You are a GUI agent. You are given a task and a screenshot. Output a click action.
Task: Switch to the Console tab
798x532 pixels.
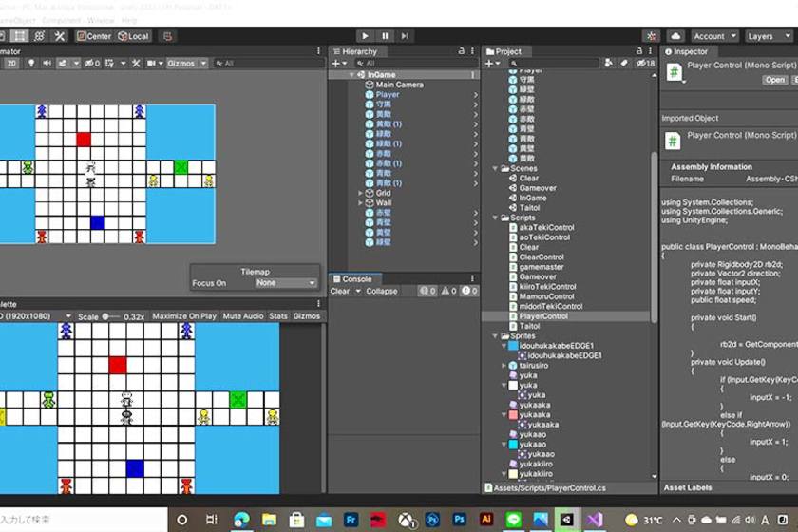pyautogui.click(x=356, y=279)
